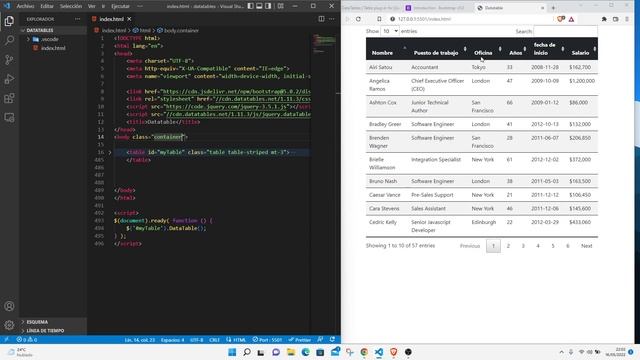Open Visual Studio Code from the taskbar
Screen dimensions: 640x360
[x=379, y=352]
